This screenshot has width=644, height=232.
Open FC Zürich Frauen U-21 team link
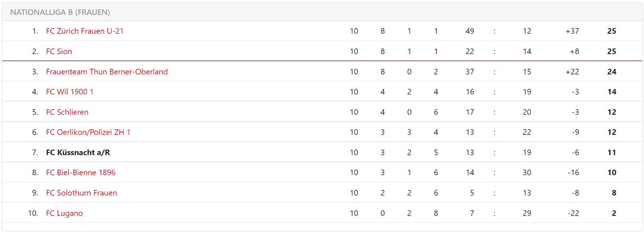85,31
